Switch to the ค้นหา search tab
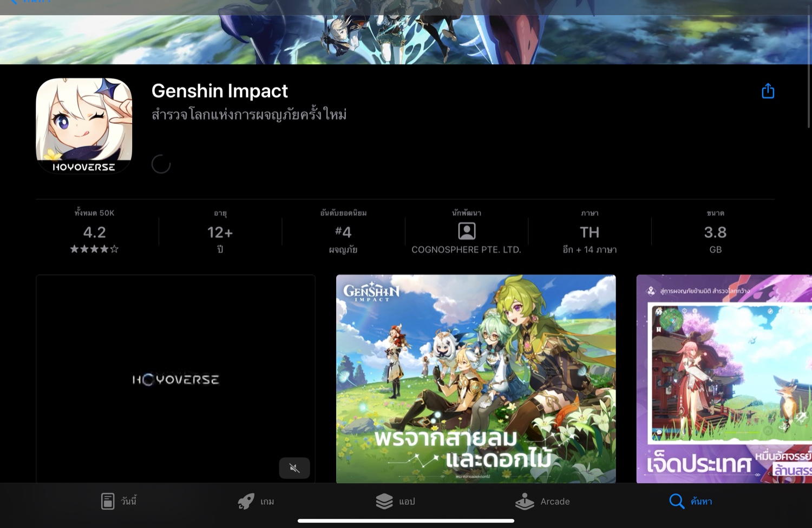 coord(691,501)
